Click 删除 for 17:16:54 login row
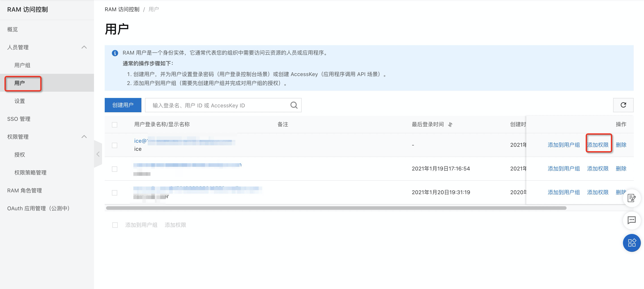 [x=621, y=169]
